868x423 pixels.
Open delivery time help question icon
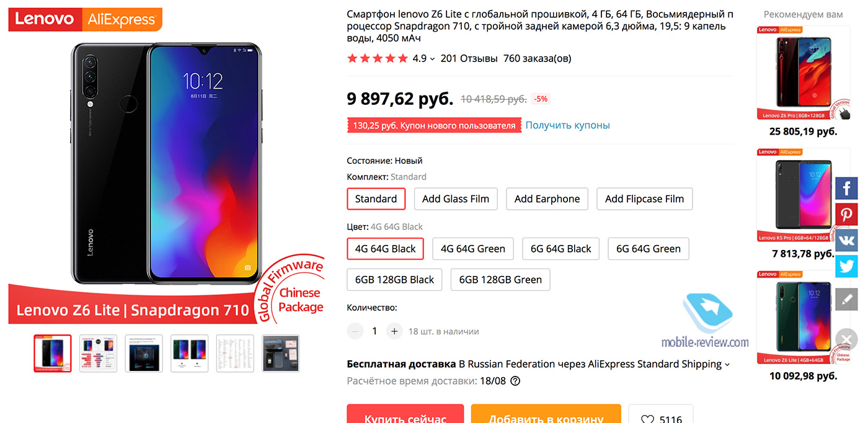[515, 381]
